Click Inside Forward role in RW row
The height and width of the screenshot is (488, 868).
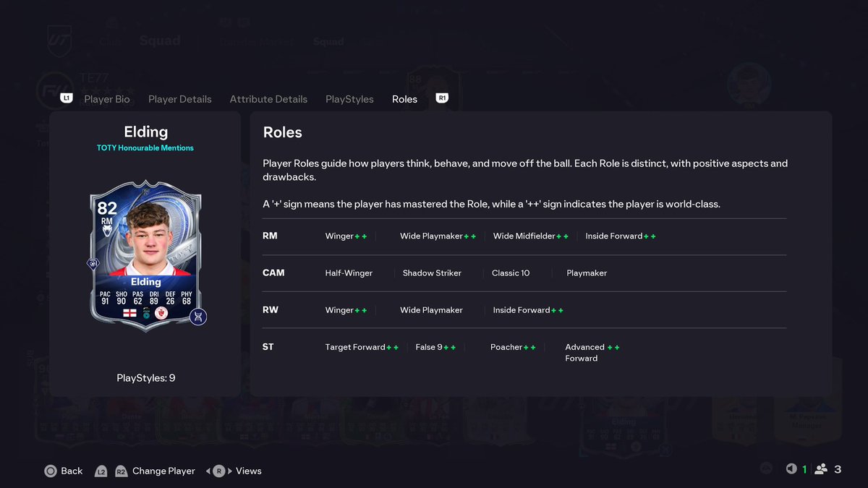pyautogui.click(x=528, y=310)
